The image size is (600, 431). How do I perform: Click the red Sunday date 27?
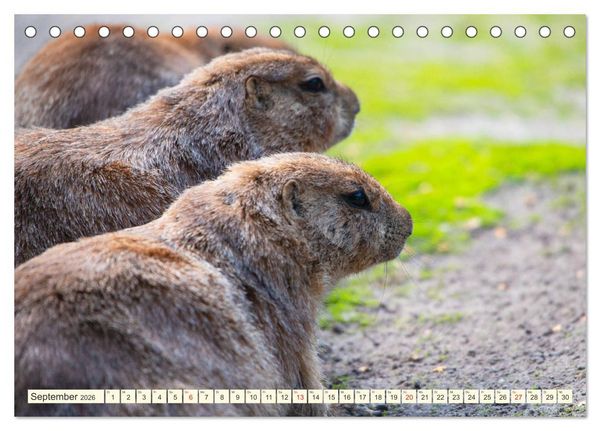(x=518, y=397)
